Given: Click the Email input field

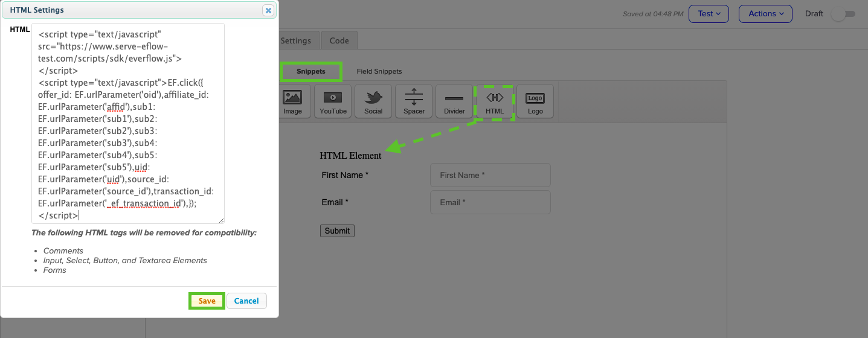Looking at the screenshot, I should tap(490, 202).
